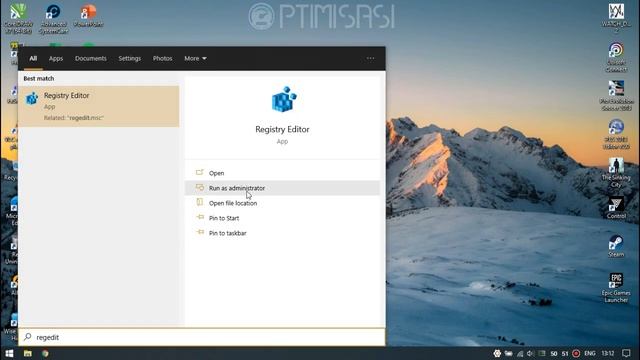Screen dimensions: 640x360
Task: Choose Open action for Registry Editor
Action: click(282, 173)
